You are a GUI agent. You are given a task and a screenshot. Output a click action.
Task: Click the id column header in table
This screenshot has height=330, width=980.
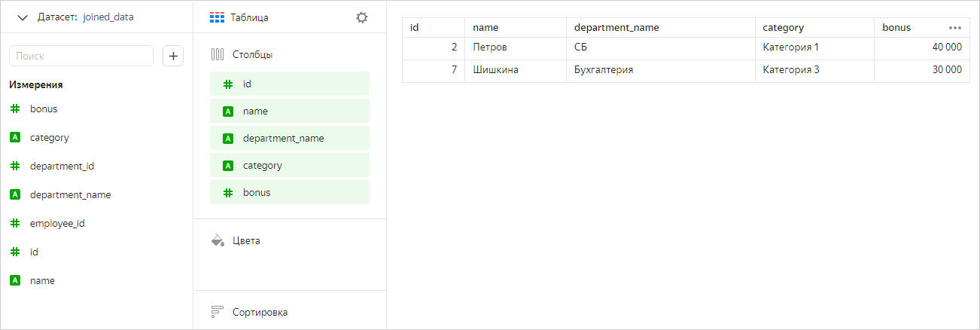(415, 28)
